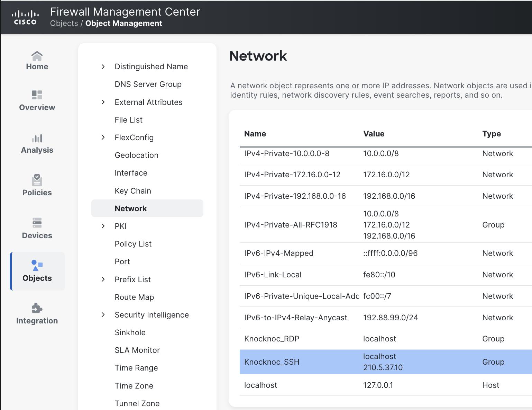
Task: Open the Policies clipboard icon
Action: coord(37,180)
